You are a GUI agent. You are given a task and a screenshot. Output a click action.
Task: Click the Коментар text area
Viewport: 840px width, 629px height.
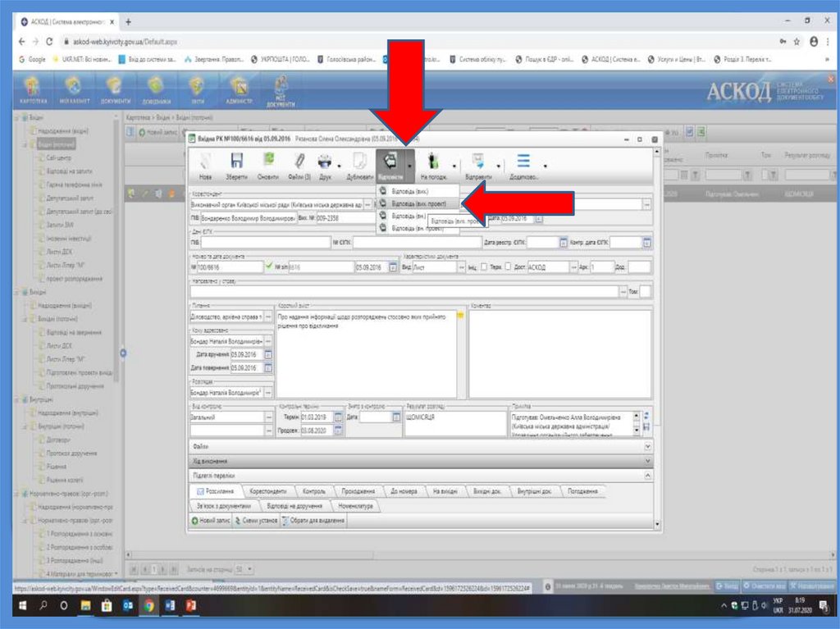pos(559,353)
